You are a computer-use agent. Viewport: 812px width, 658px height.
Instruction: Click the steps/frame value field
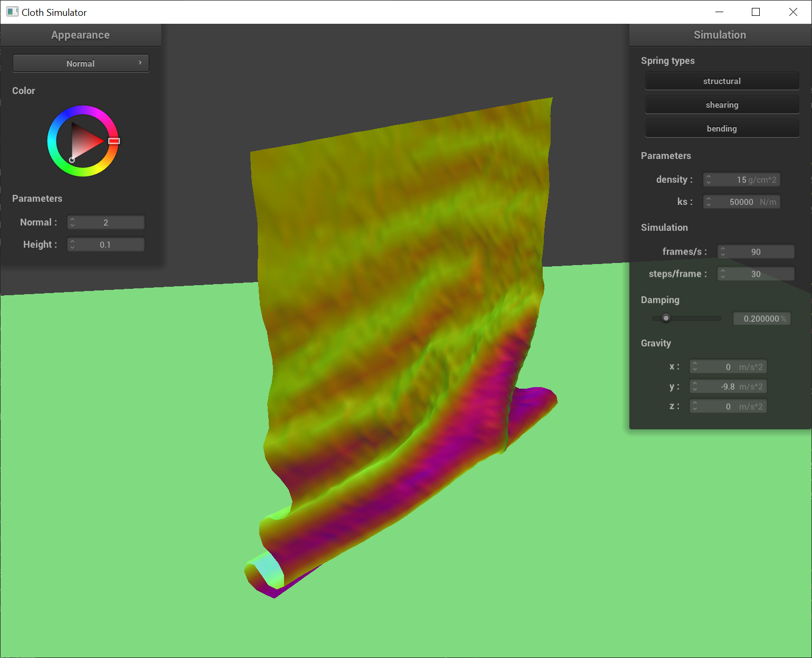pos(756,274)
